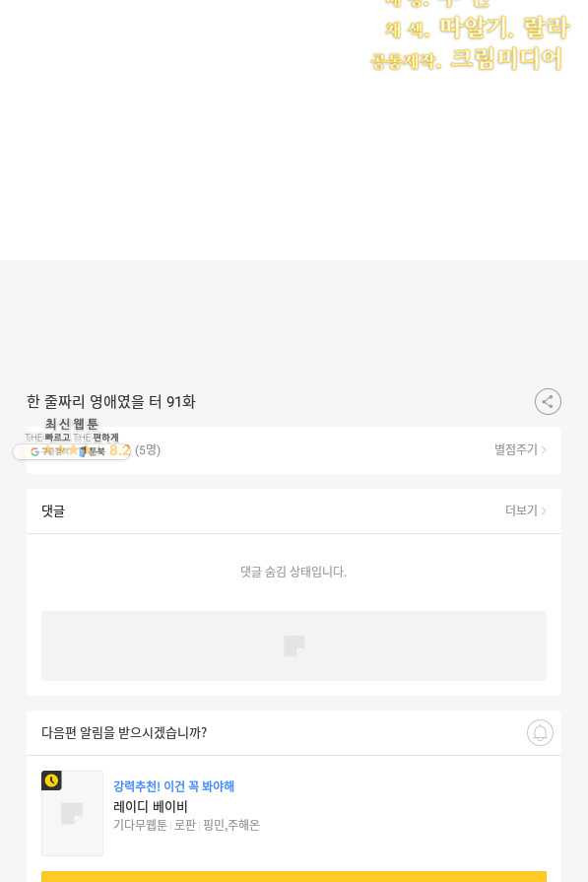Click the yellow clock wait-free badge
Image resolution: width=588 pixels, height=882 pixels.
51,780
